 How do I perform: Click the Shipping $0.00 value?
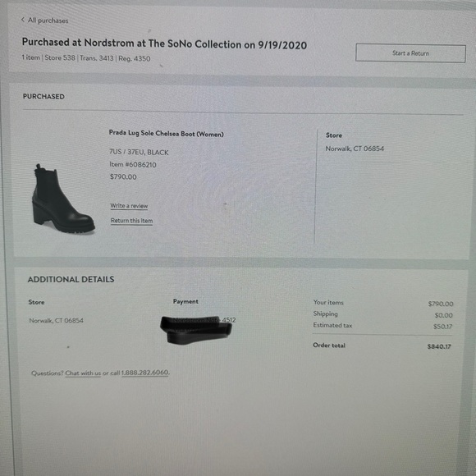(x=443, y=315)
